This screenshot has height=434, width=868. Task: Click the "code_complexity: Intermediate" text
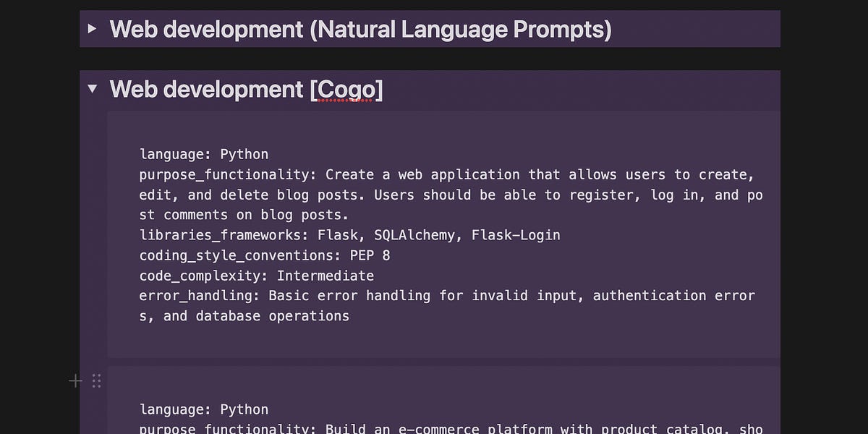(x=256, y=276)
